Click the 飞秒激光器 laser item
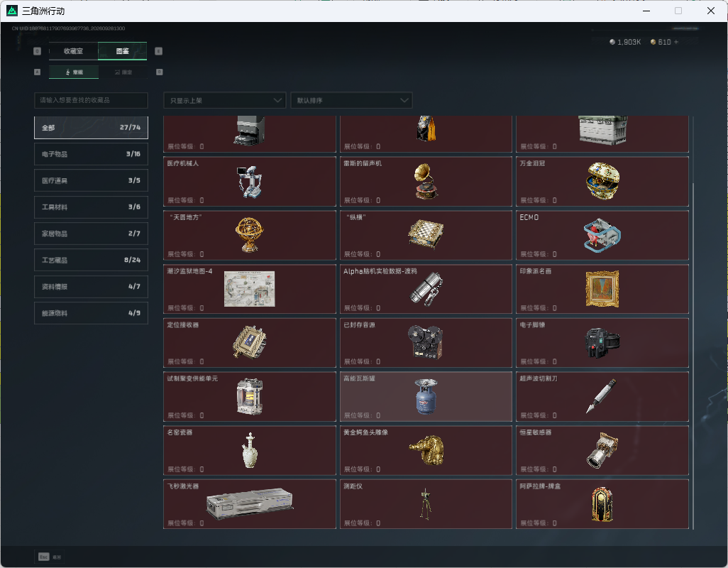Screen dimensions: 728x568 (x=250, y=504)
